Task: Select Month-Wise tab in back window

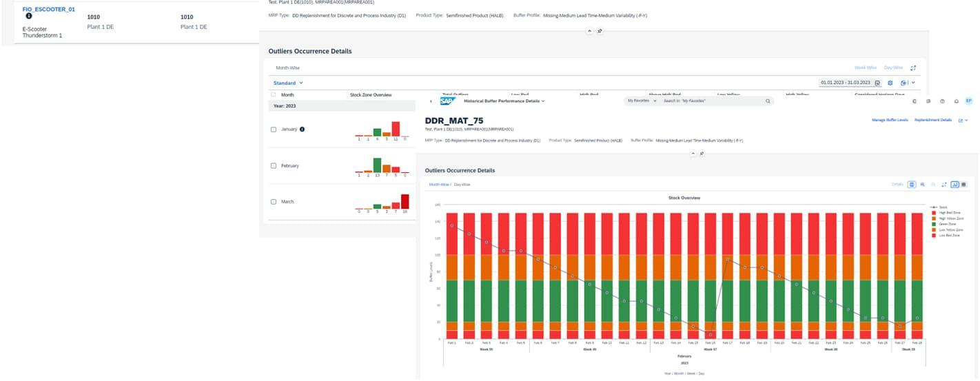Action: click(288, 68)
